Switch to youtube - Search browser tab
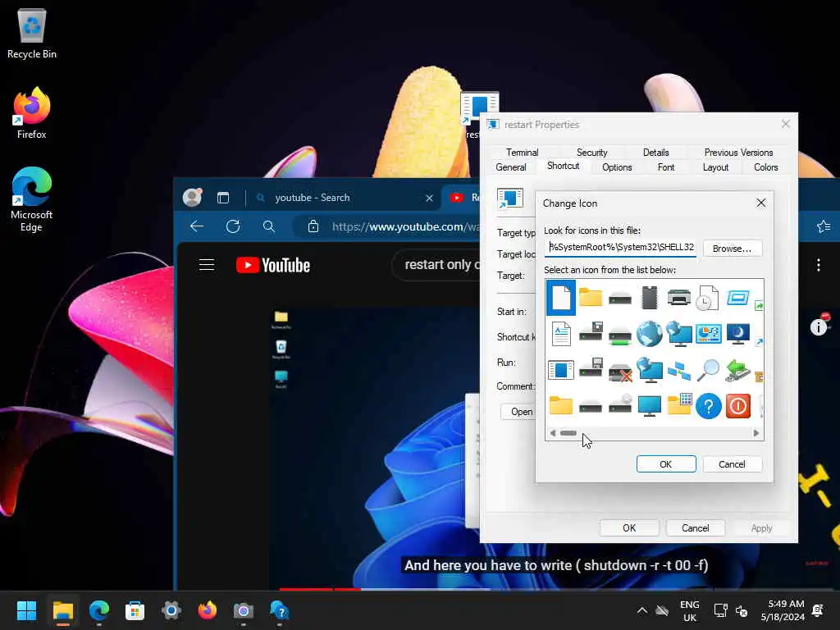The image size is (840, 630). coord(343,198)
